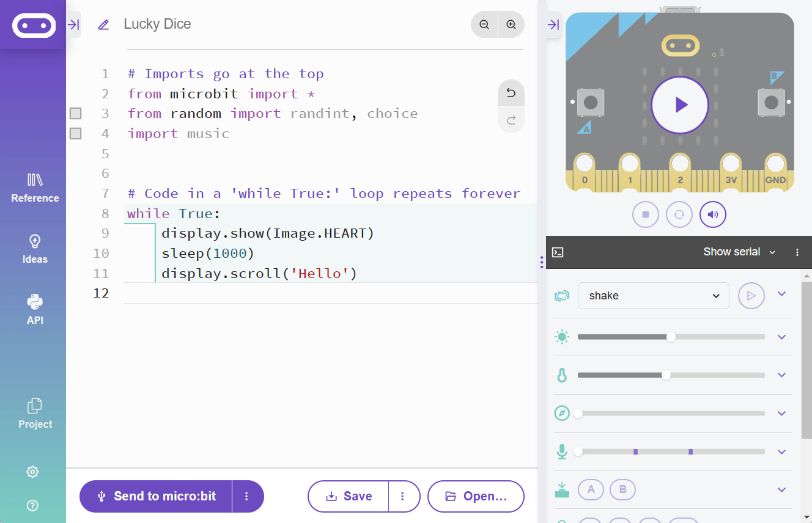Open more Send to micro:bit options
The image size is (812, 523).
pos(247,496)
